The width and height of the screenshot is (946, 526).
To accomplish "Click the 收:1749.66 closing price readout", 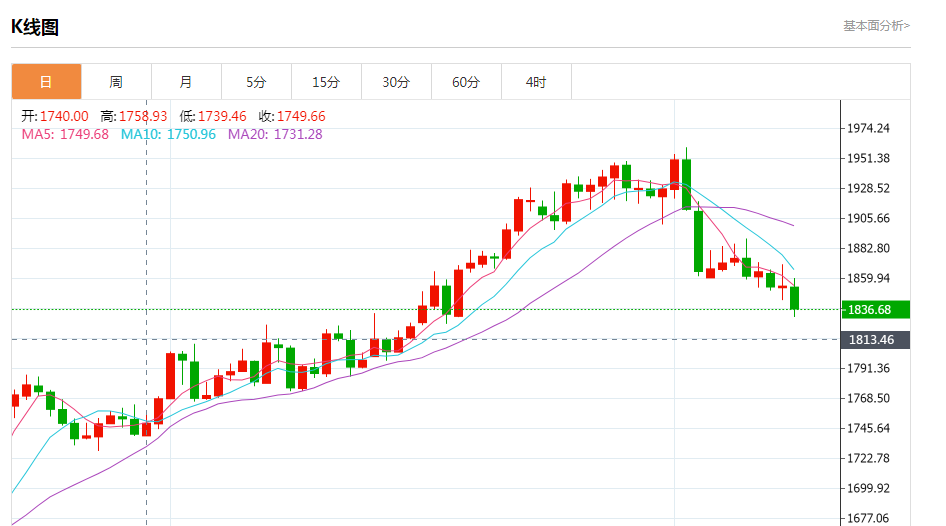I will click(292, 116).
